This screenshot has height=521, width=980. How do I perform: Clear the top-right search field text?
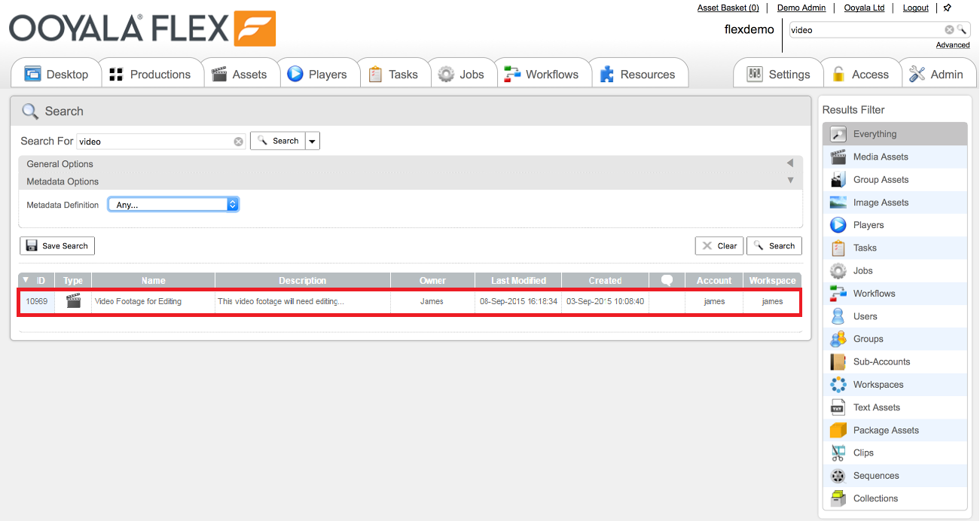949,30
